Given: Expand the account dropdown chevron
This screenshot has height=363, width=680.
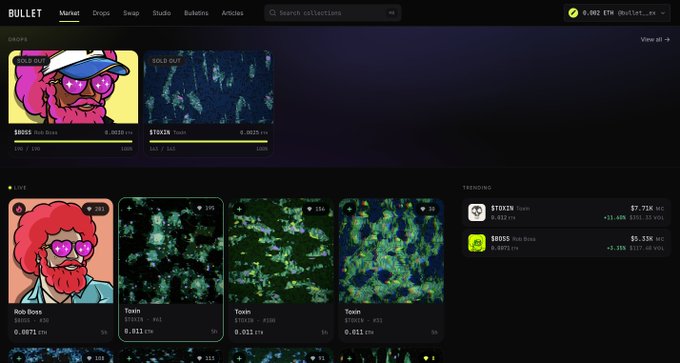Looking at the screenshot, I should tap(663, 13).
